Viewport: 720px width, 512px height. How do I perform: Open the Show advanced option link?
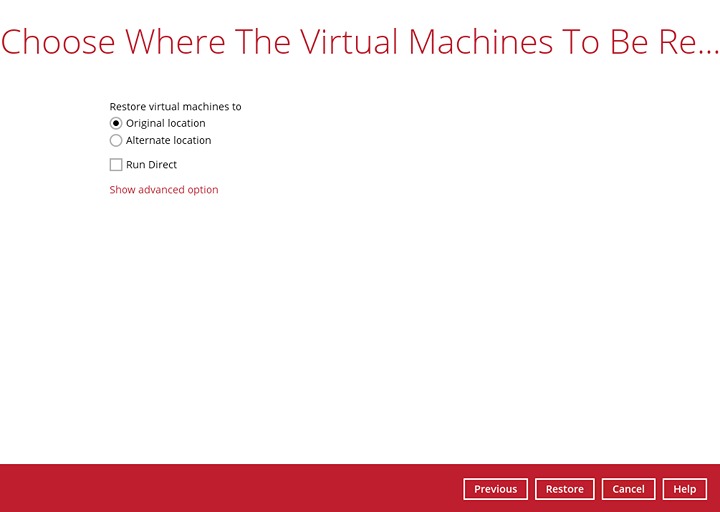(x=164, y=190)
